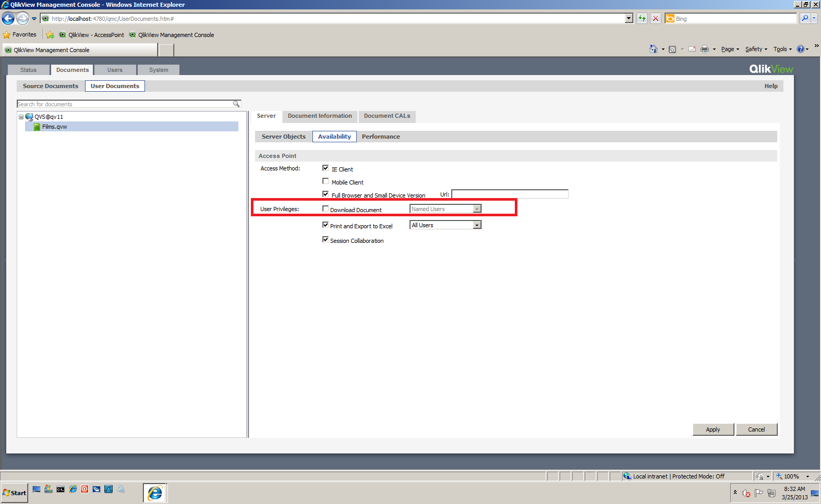The height and width of the screenshot is (504, 821).
Task: Check the Mobile Client checkbox
Action: tap(325, 181)
